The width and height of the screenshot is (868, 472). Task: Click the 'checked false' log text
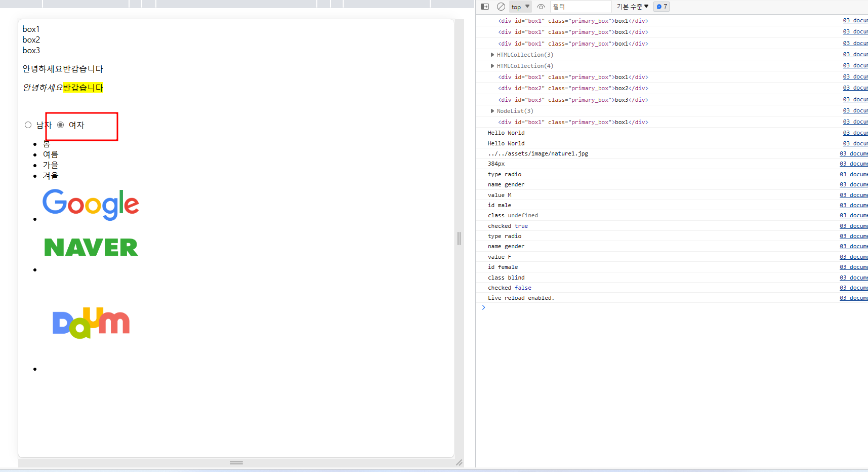point(510,288)
